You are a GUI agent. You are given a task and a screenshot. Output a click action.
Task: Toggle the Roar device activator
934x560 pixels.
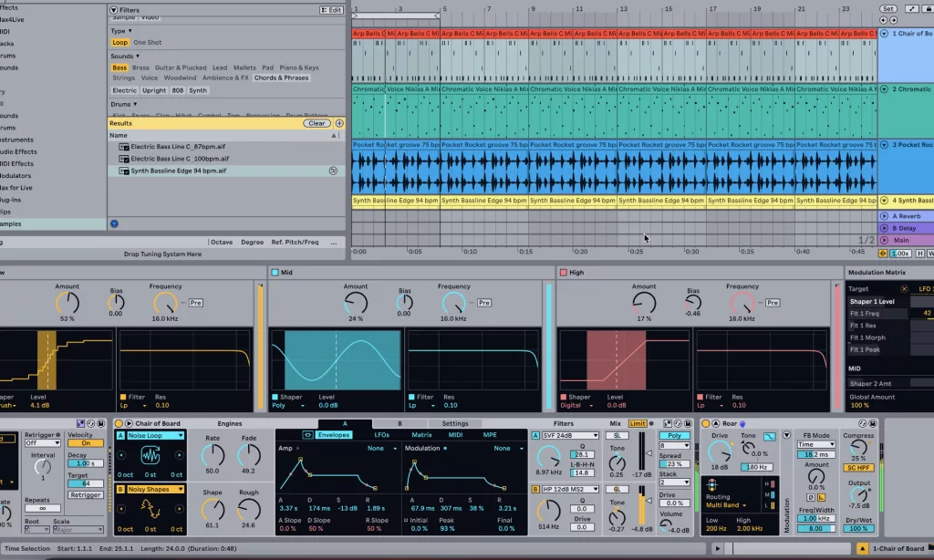705,423
